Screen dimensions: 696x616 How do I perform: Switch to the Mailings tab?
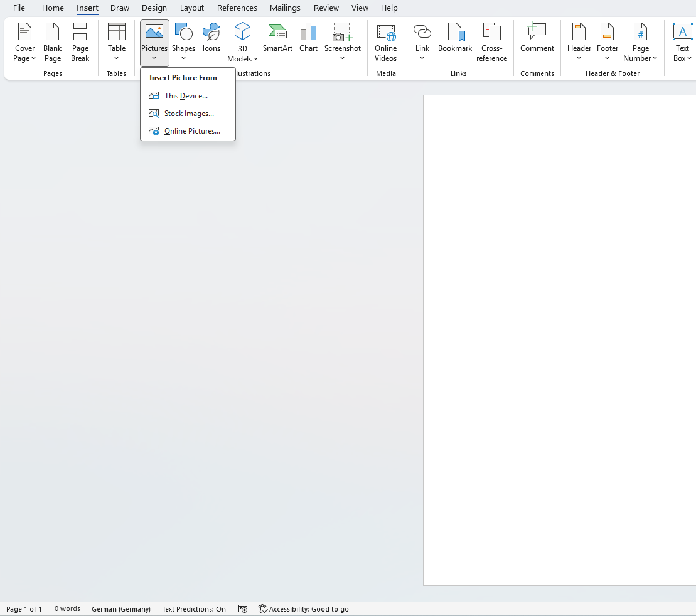click(x=285, y=8)
